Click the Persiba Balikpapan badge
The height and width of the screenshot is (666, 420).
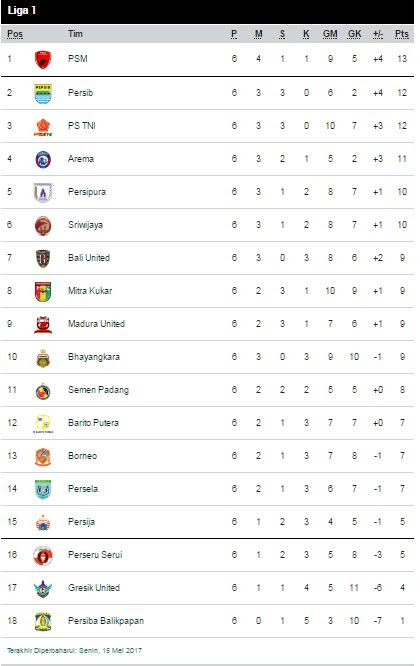tap(43, 621)
